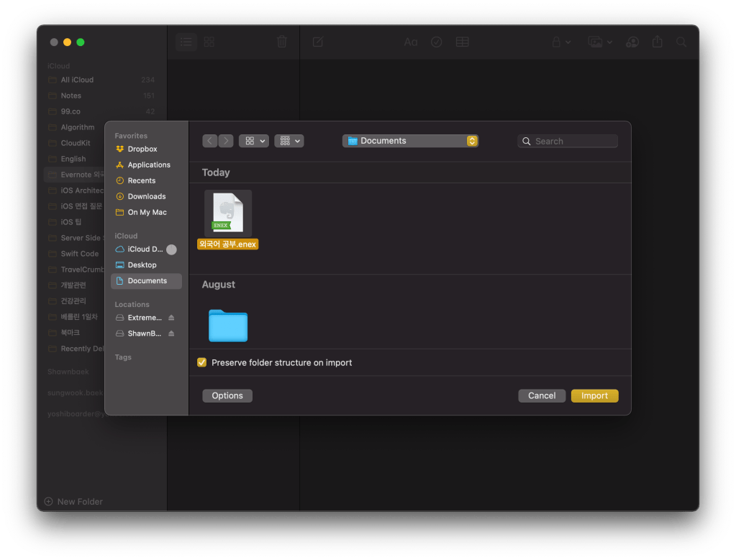The width and height of the screenshot is (736, 560).
Task: Open Evernote search with the magnifier icon
Action: 681,42
